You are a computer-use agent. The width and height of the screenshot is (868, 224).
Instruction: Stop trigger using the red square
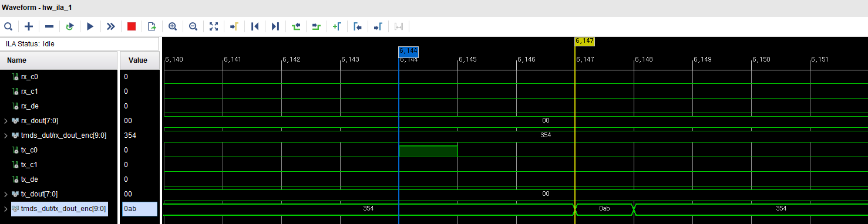[132, 26]
